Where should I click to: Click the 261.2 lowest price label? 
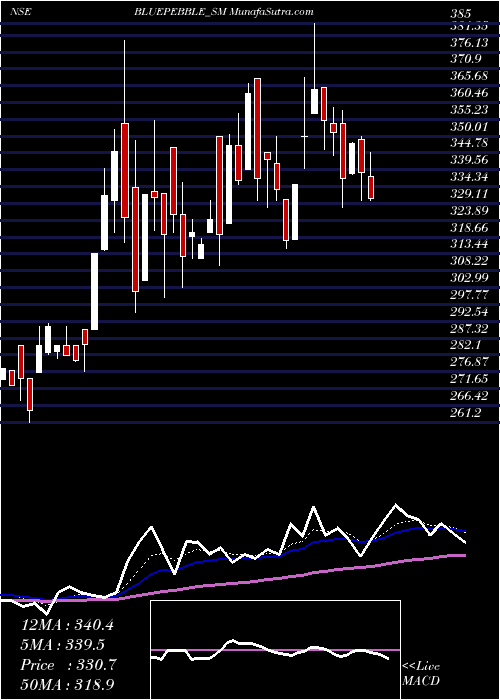coord(464,413)
